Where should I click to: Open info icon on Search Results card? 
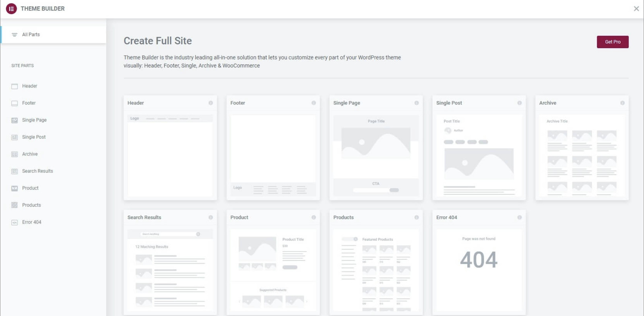click(x=211, y=218)
